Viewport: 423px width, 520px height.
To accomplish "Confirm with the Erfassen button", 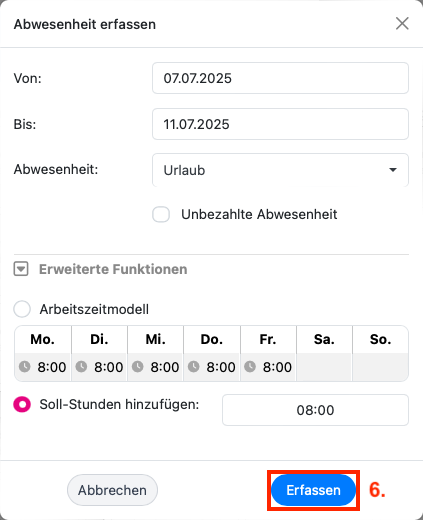I will (313, 490).
